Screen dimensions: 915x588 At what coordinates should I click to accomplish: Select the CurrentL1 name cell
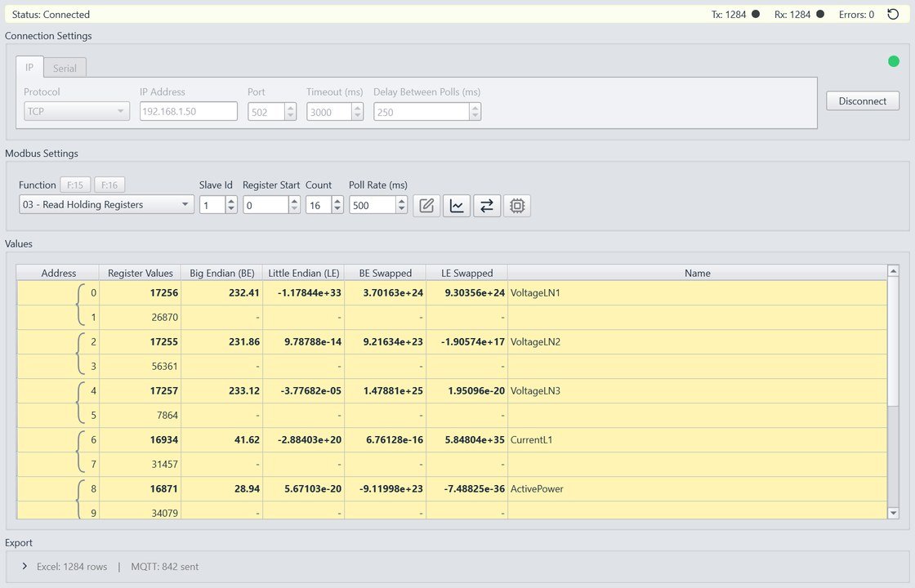tap(698, 440)
